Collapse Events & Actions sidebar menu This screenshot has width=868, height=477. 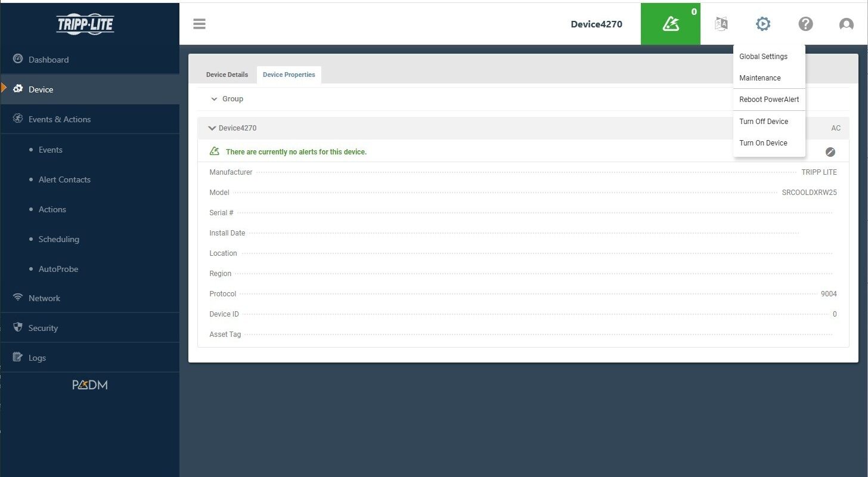click(60, 119)
